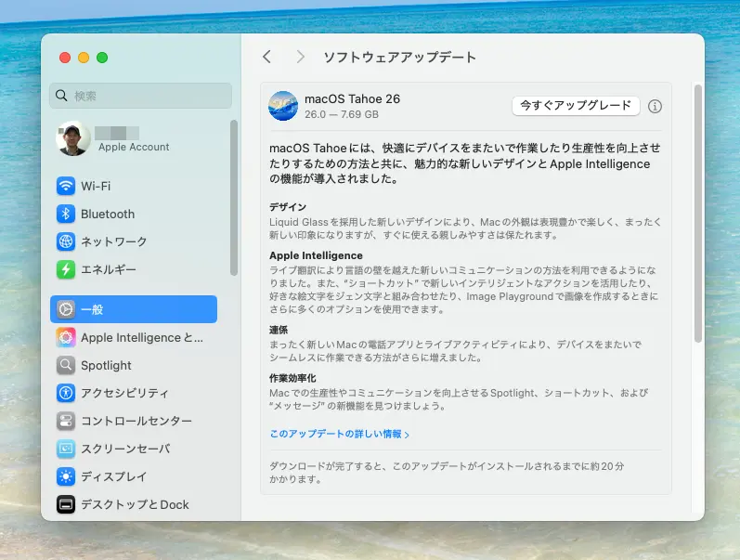Image resolution: width=740 pixels, height=560 pixels.
Task: Click the Apple Intelligence sidebar icon
Action: click(66, 338)
